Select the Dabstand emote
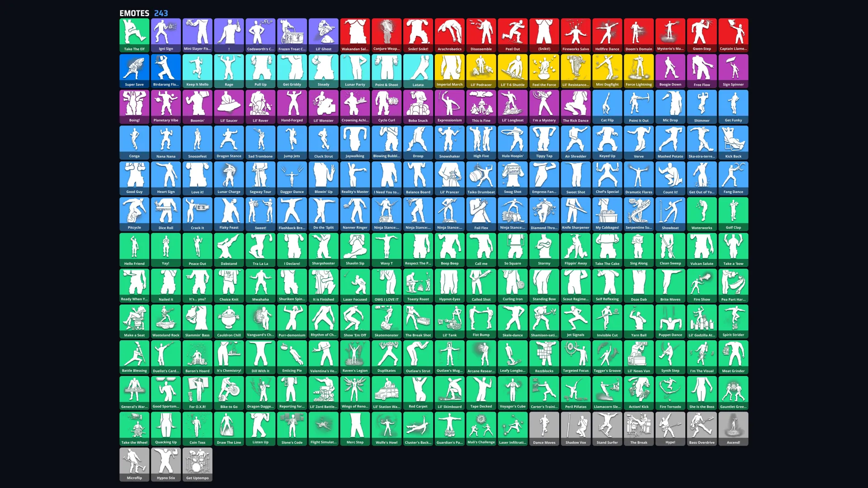 click(x=229, y=250)
